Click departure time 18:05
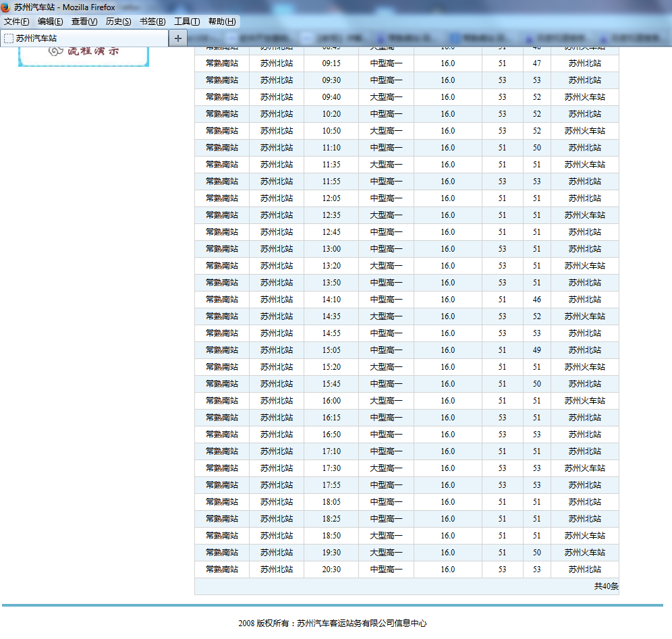Viewport: 672px width, 639px height. pyautogui.click(x=331, y=502)
